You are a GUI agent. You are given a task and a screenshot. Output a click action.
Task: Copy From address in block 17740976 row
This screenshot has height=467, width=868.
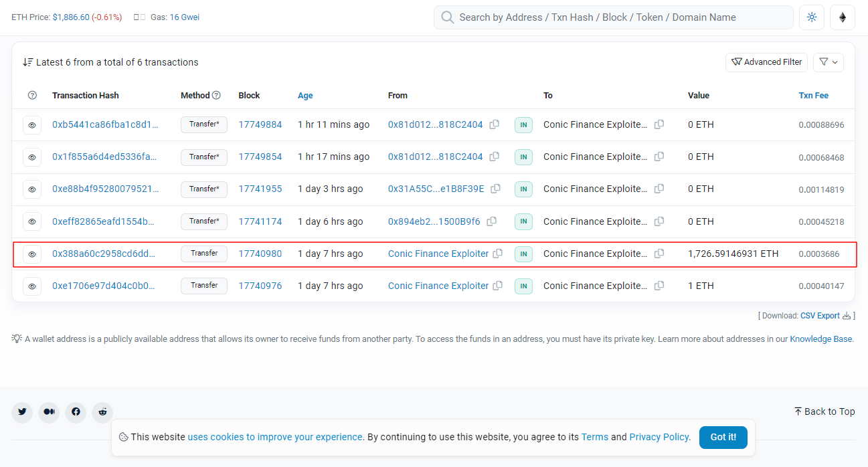(498, 286)
